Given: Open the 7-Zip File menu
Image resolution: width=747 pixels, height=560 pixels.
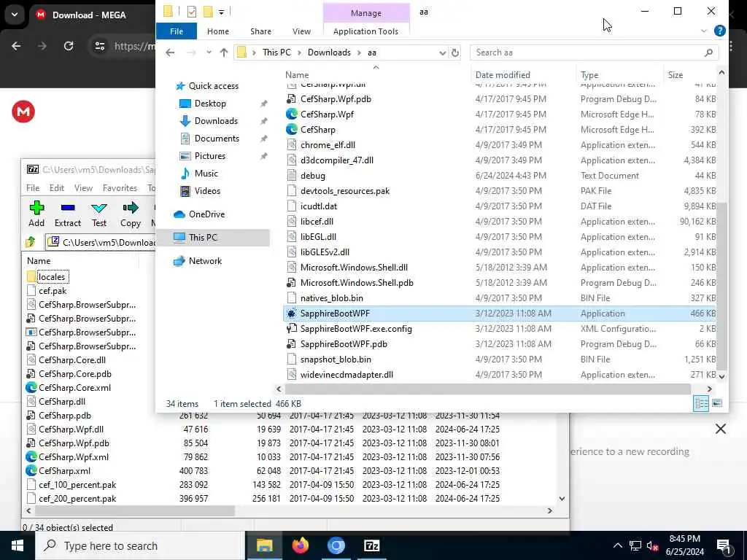Looking at the screenshot, I should coord(33,188).
